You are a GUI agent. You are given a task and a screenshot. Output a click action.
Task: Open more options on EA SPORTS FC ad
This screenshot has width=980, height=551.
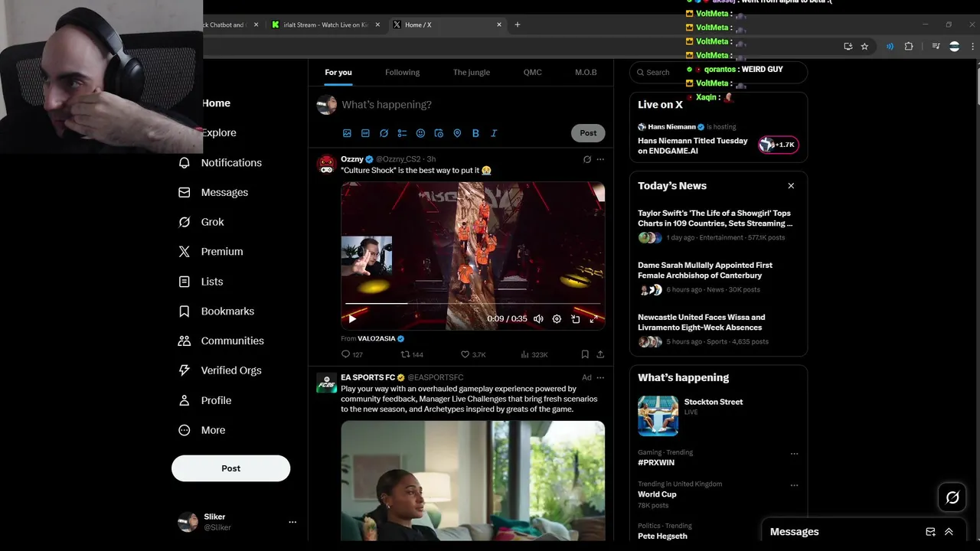(x=600, y=377)
